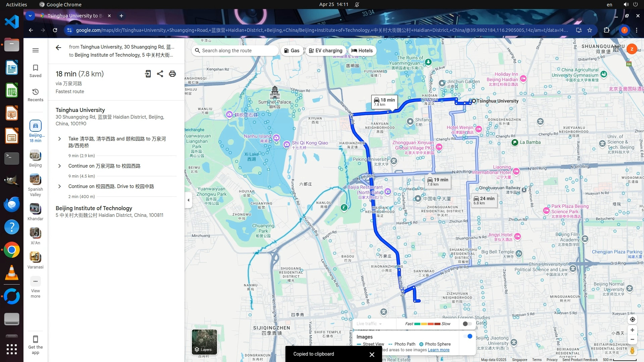Zoom in on the map
Image resolution: width=644 pixels, height=362 pixels.
[x=632, y=330]
